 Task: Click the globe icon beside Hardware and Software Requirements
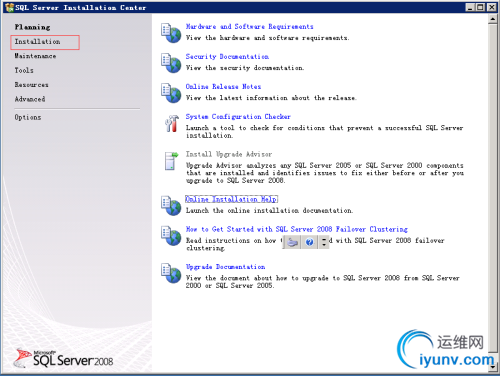171,33
